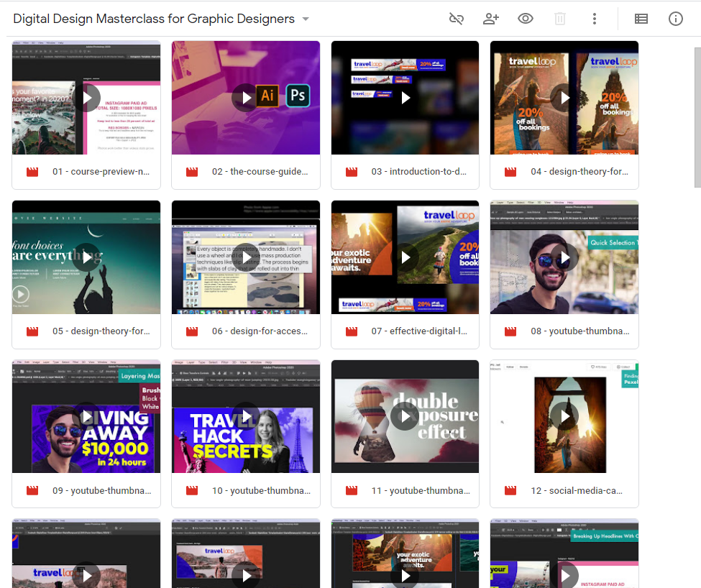Screen dimensions: 701x588
Task: Open bottom-row first travelloop video thumbnail
Action: click(86, 553)
